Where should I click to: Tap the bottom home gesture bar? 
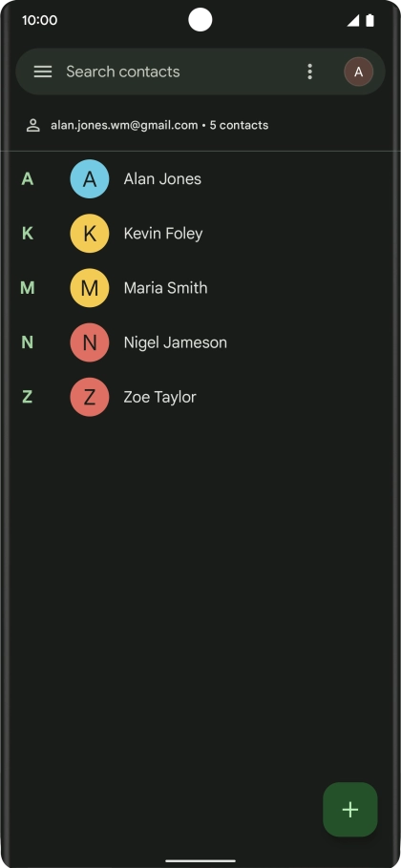coord(200,860)
